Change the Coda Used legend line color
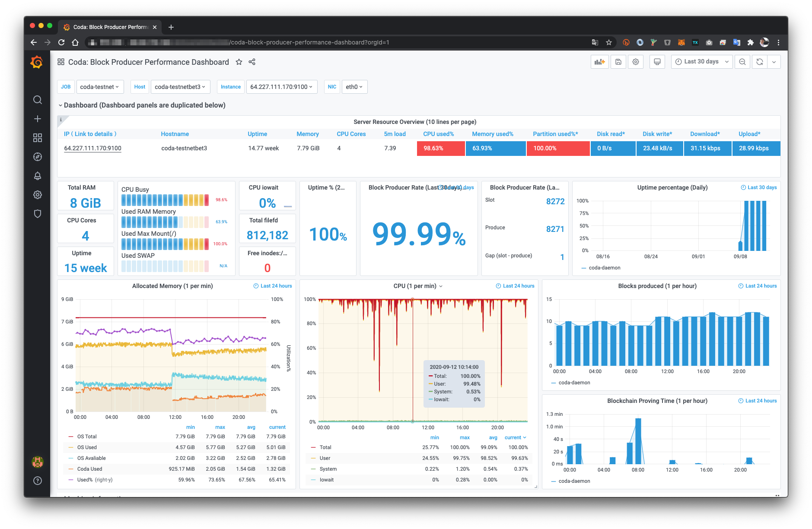The image size is (812, 529). tap(71, 469)
